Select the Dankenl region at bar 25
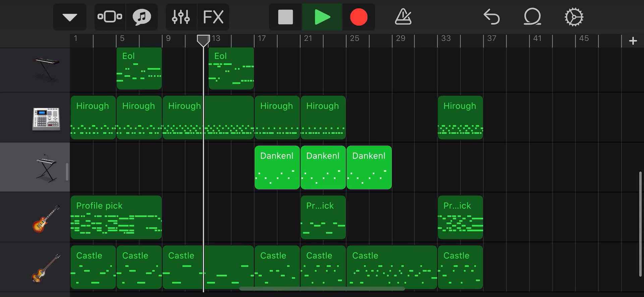The width and height of the screenshot is (644, 297). pos(369,168)
